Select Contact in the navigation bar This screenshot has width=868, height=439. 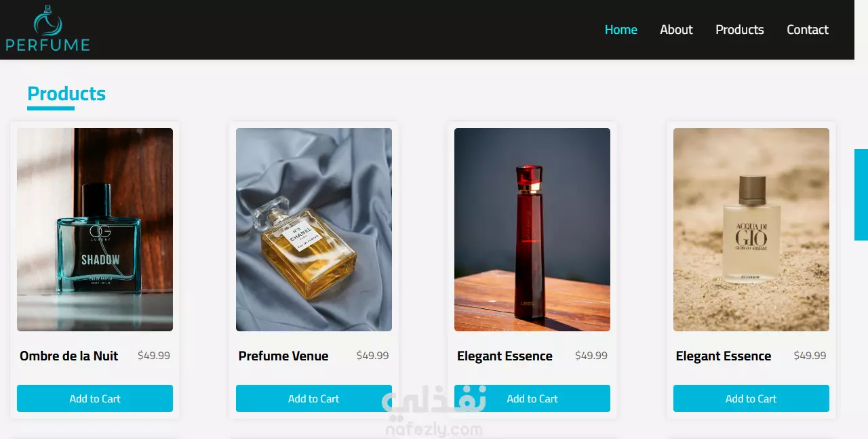click(808, 30)
